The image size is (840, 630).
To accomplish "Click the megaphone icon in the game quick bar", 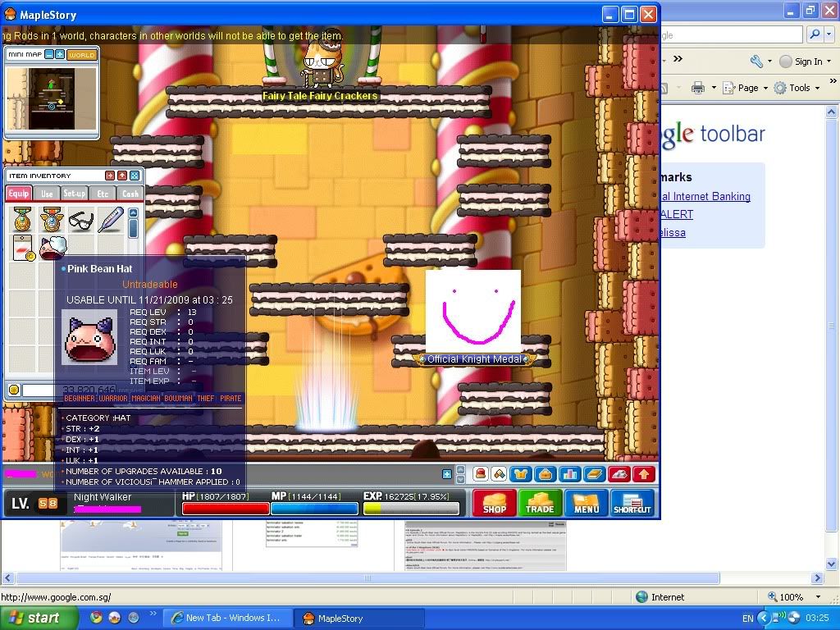I will pos(500,474).
